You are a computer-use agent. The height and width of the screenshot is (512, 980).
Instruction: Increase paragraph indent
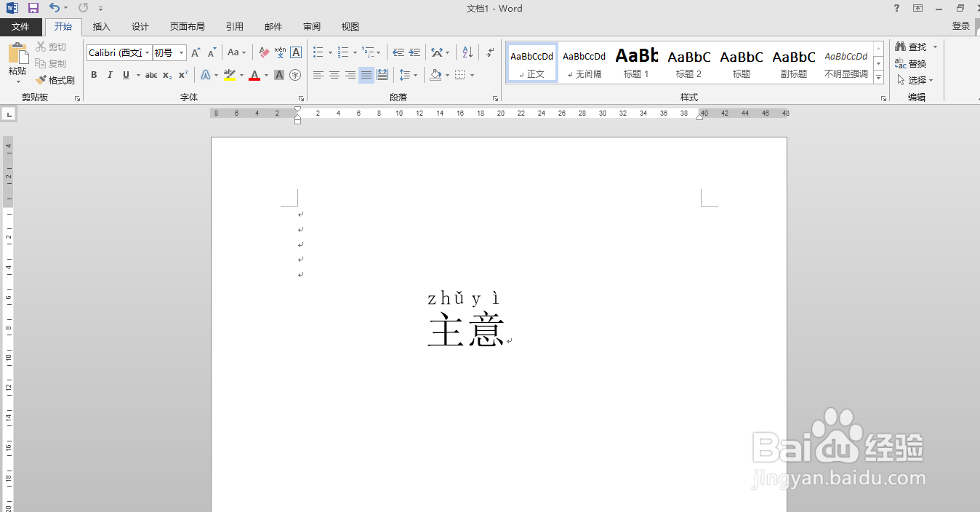414,52
